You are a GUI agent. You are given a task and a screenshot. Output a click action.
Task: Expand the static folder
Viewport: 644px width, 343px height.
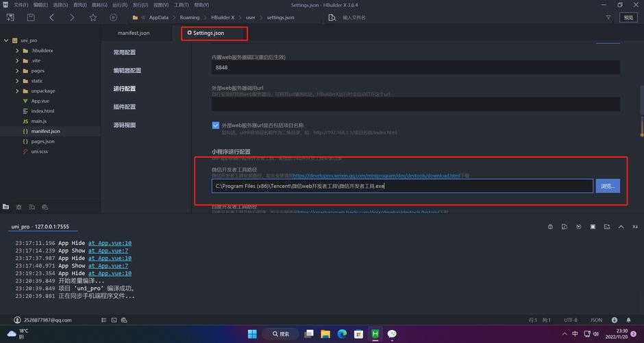(x=17, y=81)
